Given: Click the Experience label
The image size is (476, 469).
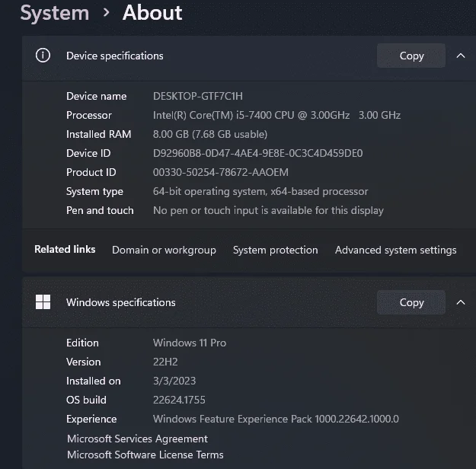Looking at the screenshot, I should coord(91,420).
